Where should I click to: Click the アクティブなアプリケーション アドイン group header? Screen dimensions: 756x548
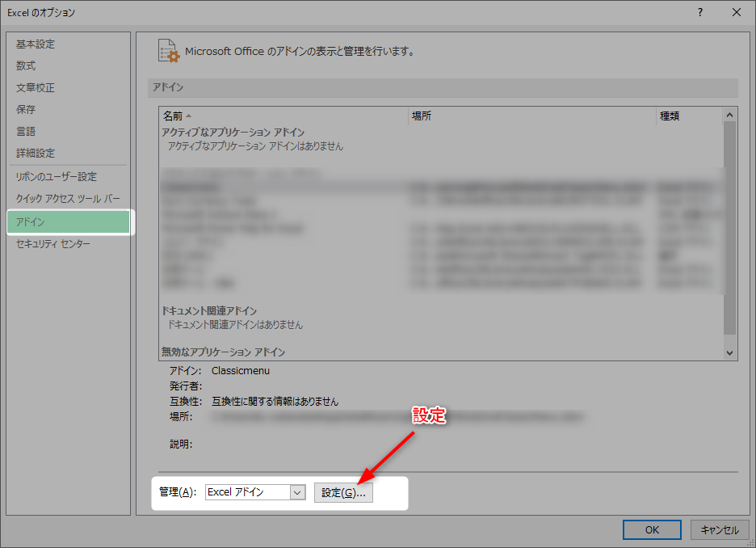[x=233, y=133]
